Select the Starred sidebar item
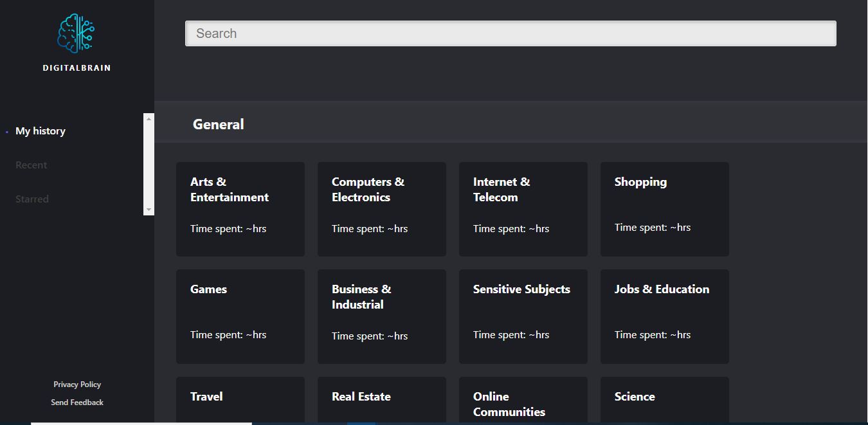868x425 pixels. [32, 199]
